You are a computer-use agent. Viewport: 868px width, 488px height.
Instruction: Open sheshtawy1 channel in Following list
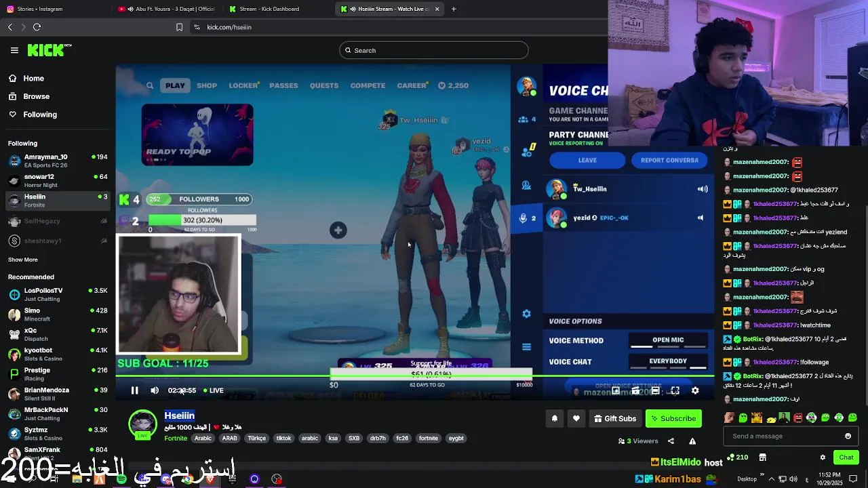coord(58,241)
